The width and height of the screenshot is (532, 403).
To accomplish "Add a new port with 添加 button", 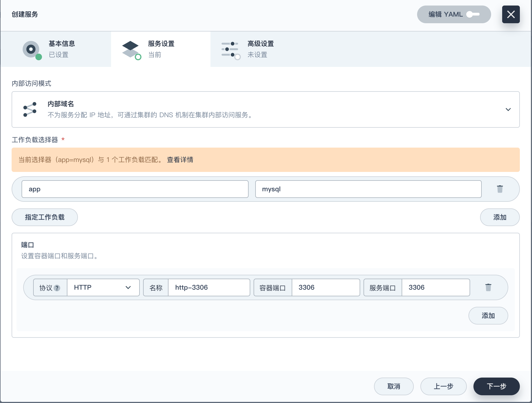I will (x=488, y=316).
